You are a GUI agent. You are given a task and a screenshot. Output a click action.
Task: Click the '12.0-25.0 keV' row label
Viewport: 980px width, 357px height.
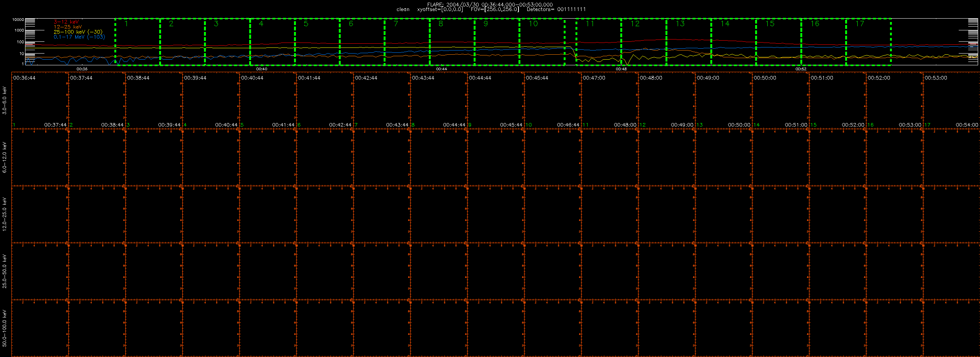tap(5, 214)
